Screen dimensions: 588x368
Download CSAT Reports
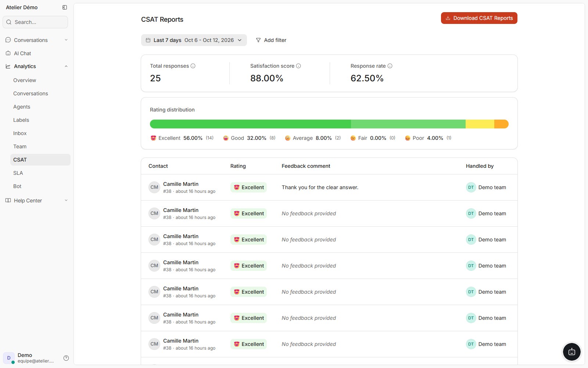479,18
